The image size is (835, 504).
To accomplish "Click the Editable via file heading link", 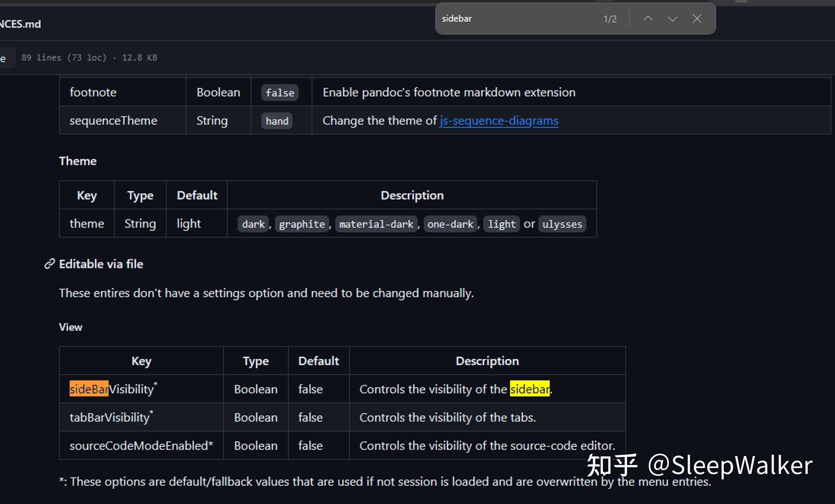I will pyautogui.click(x=101, y=263).
